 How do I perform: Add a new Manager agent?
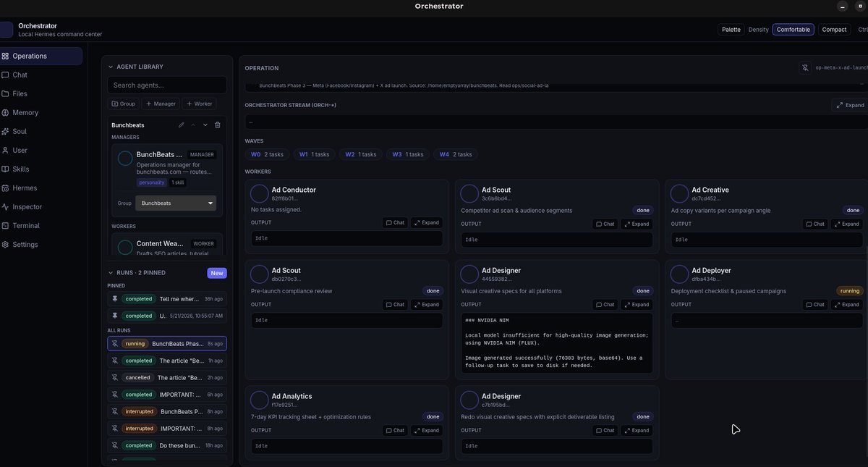[x=161, y=104]
